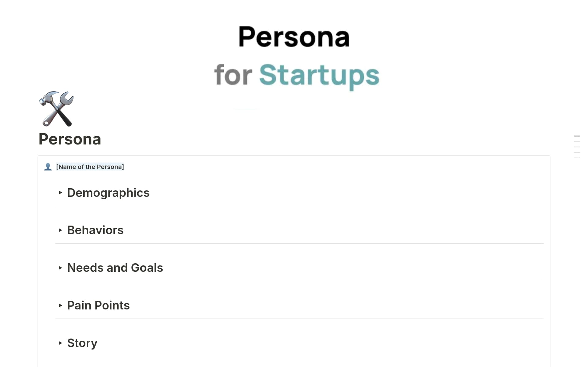Click the Persona page title to edit
The image size is (588, 367).
point(70,139)
